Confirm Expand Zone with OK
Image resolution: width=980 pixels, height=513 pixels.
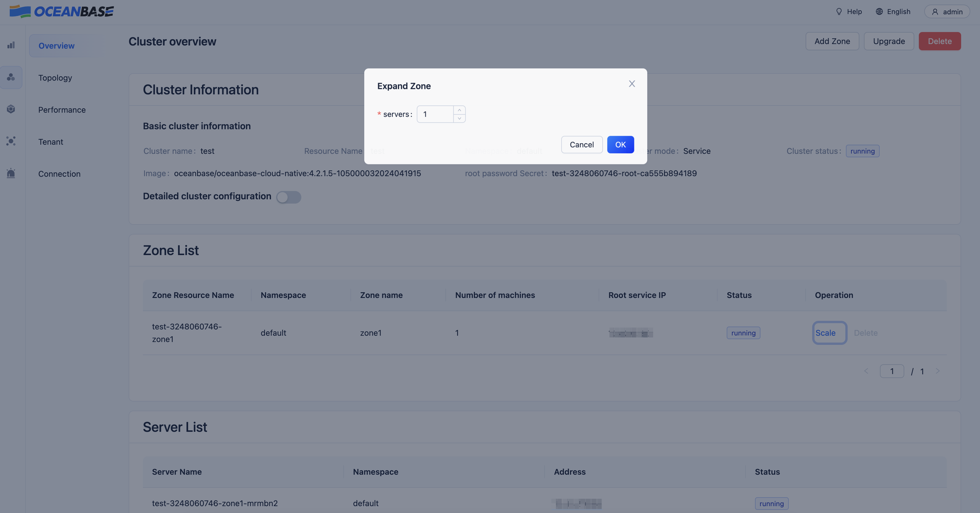pyautogui.click(x=620, y=145)
